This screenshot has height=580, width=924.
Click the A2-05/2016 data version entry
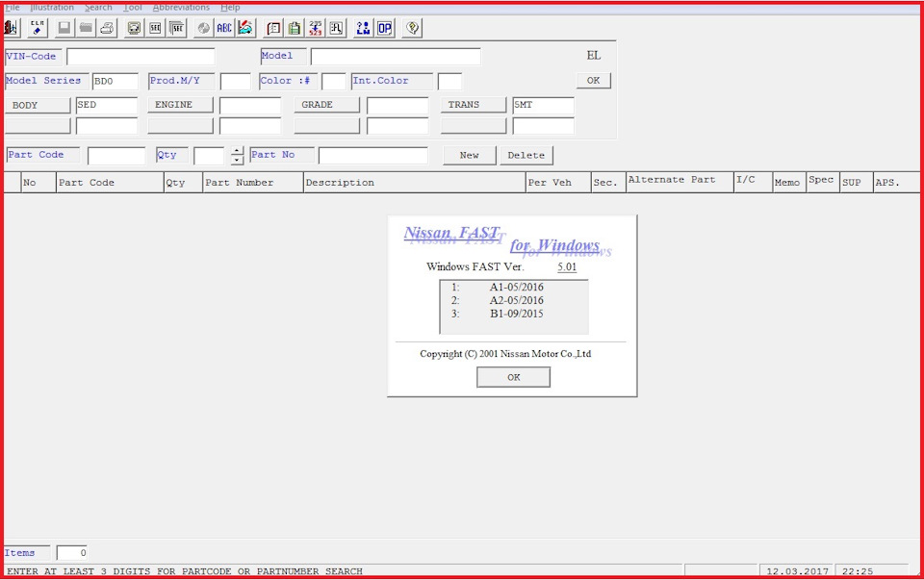(x=516, y=300)
